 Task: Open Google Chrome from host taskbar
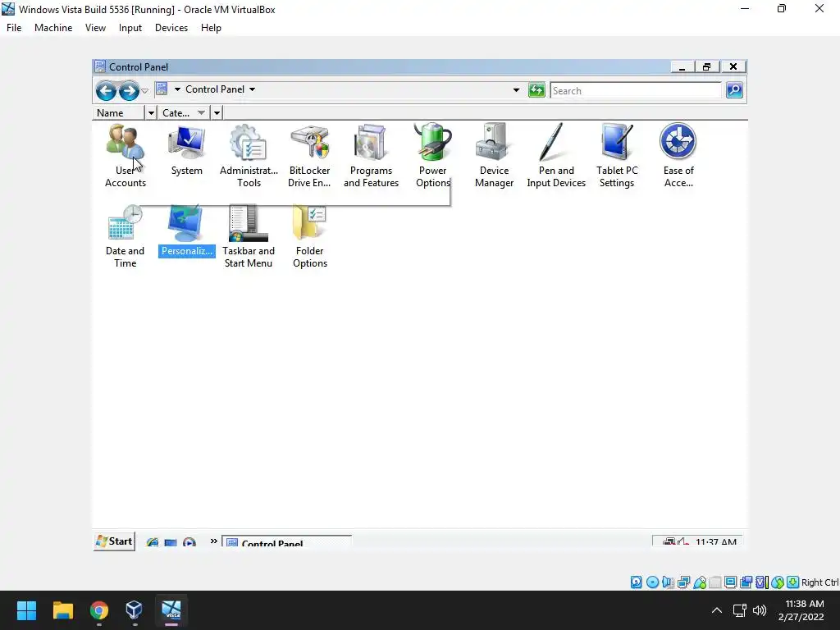[99, 610]
